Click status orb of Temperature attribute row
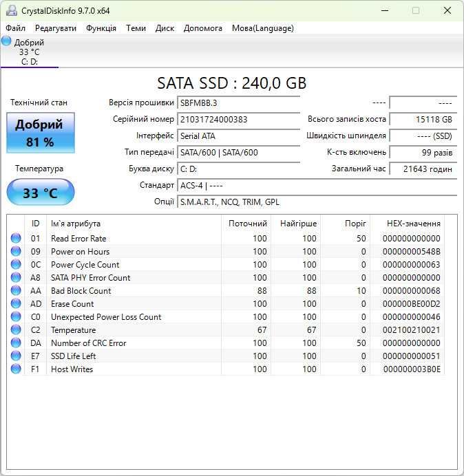 click(x=16, y=329)
